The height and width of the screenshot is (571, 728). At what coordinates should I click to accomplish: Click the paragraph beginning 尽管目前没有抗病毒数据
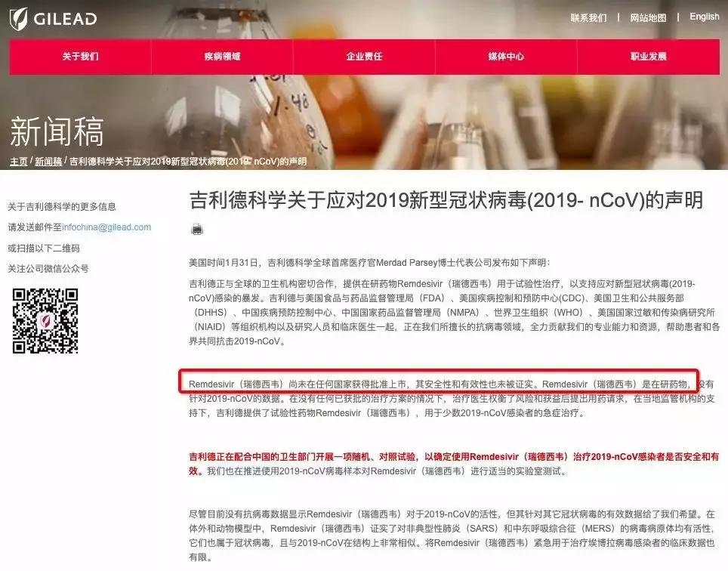pyautogui.click(x=452, y=536)
